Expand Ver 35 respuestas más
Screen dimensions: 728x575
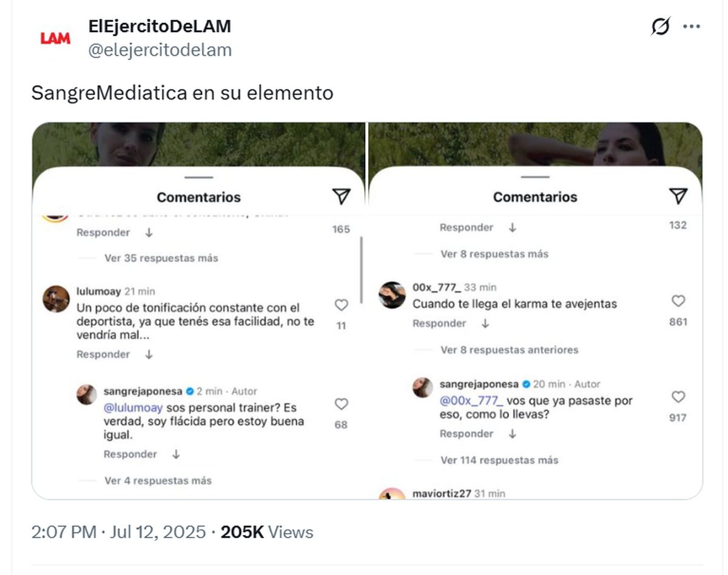(161, 258)
